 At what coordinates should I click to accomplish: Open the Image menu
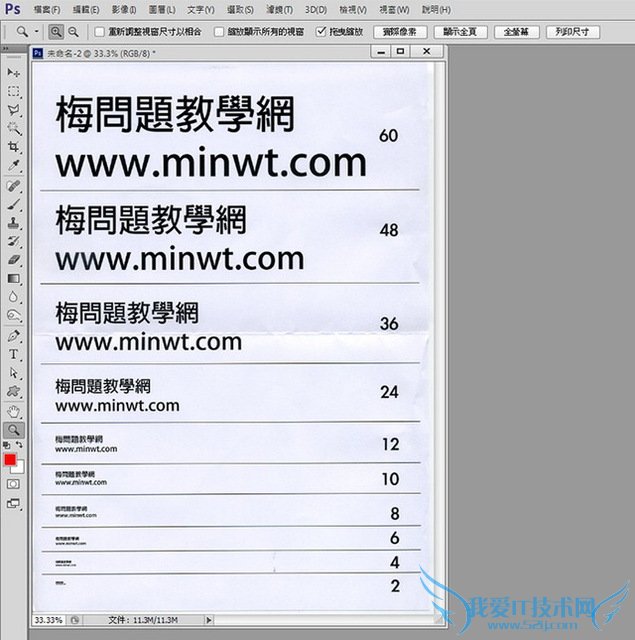(x=124, y=10)
